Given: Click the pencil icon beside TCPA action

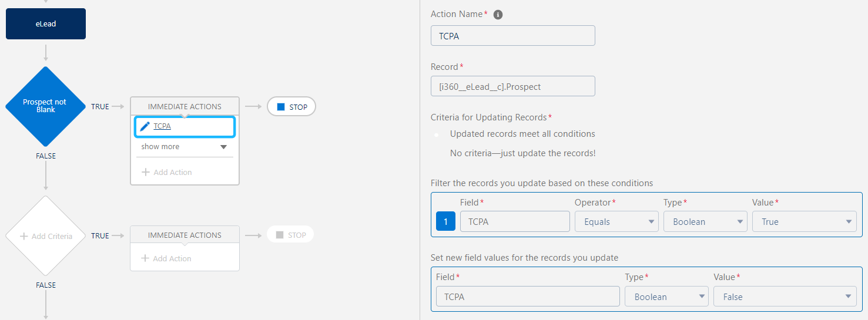Looking at the screenshot, I should pyautogui.click(x=145, y=126).
